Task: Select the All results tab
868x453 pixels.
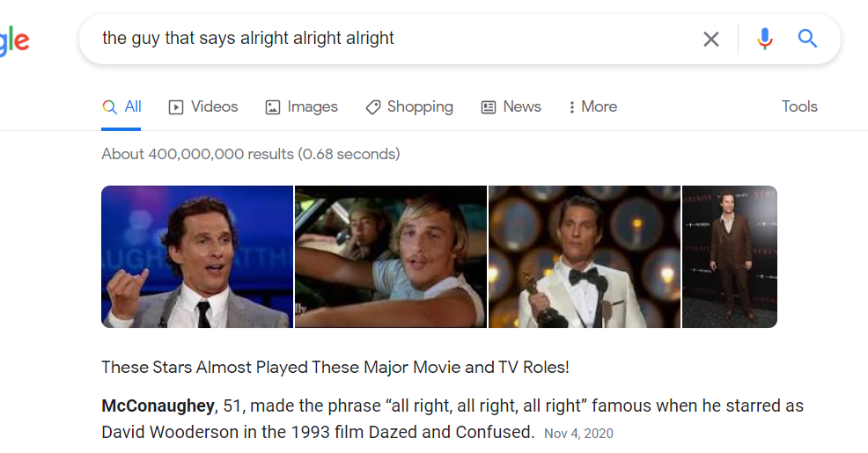Action: coord(121,106)
